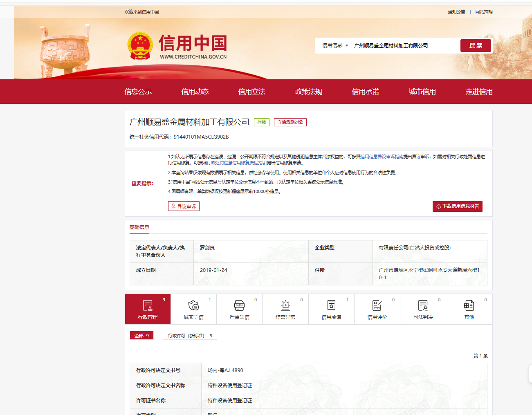Click the national emblem site logo
The height and width of the screenshot is (415, 532).
coord(140,46)
